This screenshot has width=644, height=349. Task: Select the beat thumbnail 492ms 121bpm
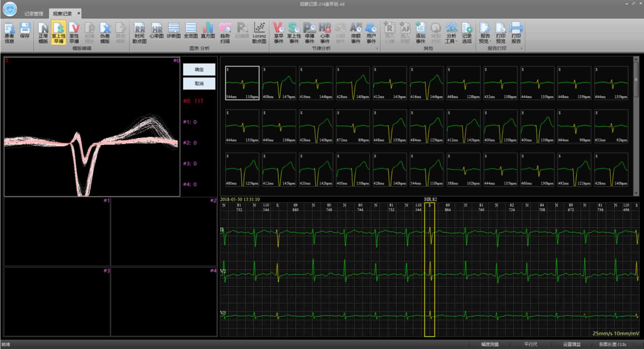574,170
